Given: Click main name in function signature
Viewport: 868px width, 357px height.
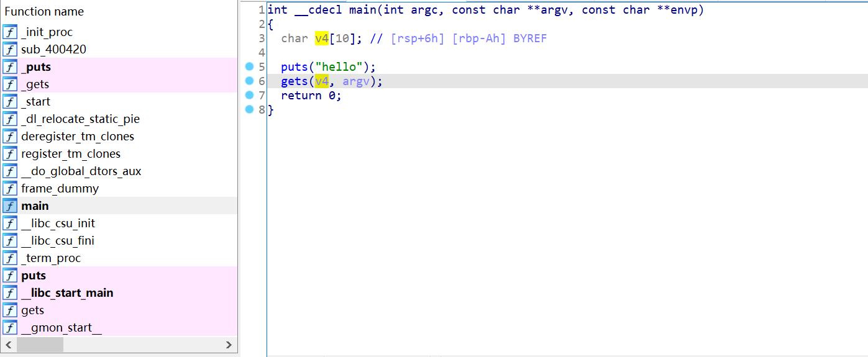Looking at the screenshot, I should pyautogui.click(x=363, y=10).
